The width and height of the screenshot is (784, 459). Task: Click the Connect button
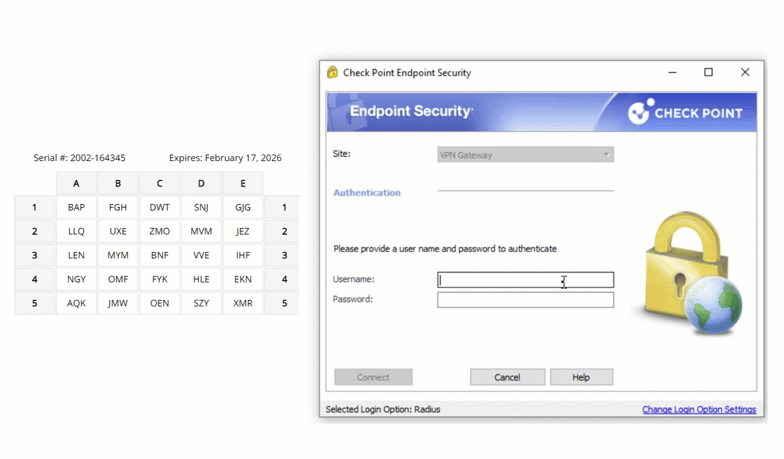point(373,377)
